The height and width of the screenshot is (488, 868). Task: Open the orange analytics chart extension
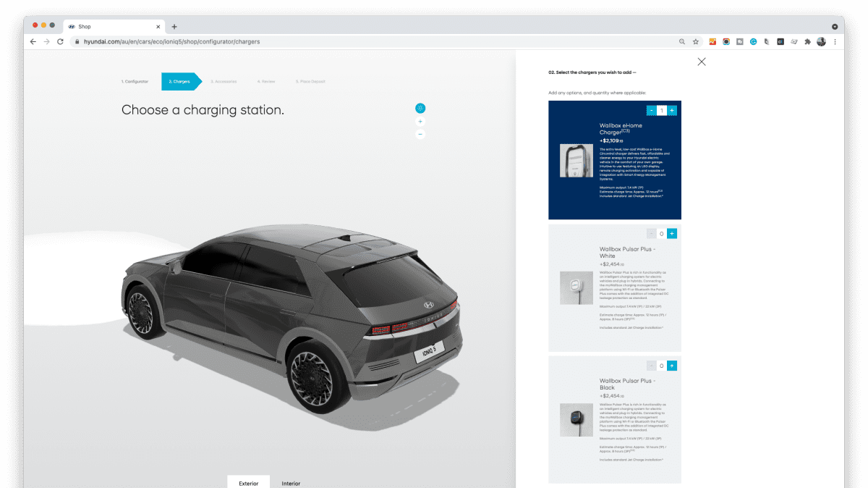[712, 41]
